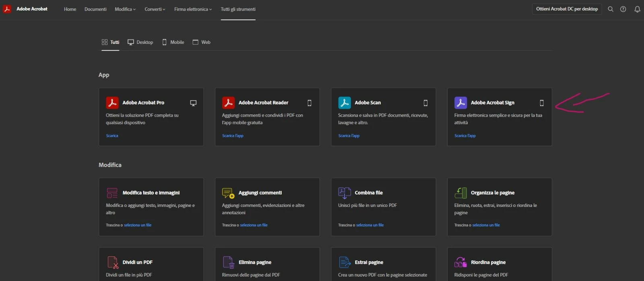Switch to the Tutti filter tab
Screen dimensions: 644x281
[110, 42]
